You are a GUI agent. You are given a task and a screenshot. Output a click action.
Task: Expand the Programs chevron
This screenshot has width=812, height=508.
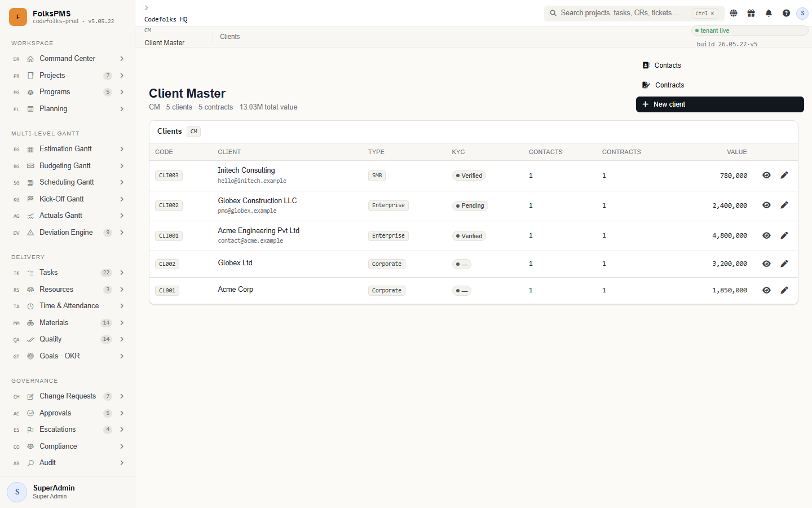[x=122, y=92]
